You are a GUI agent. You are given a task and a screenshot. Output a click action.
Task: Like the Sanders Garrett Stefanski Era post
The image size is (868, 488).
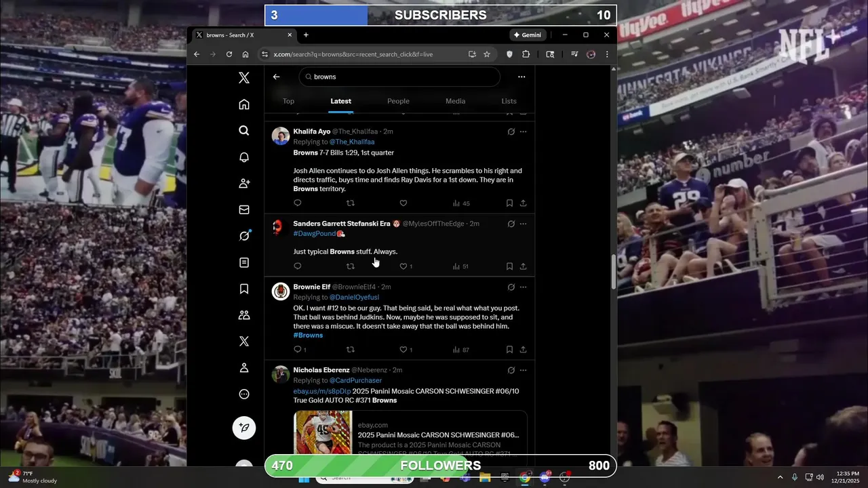[x=405, y=266]
